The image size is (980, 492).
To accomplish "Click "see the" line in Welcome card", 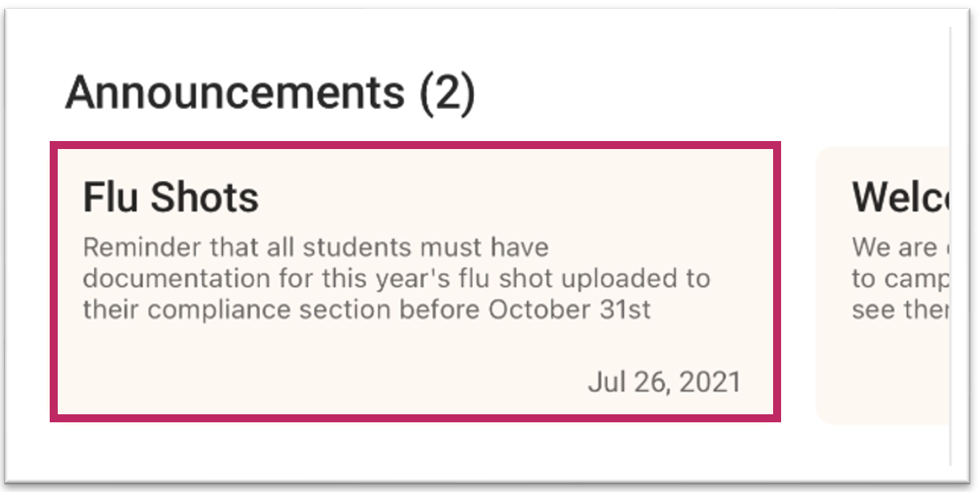I will coord(899,310).
